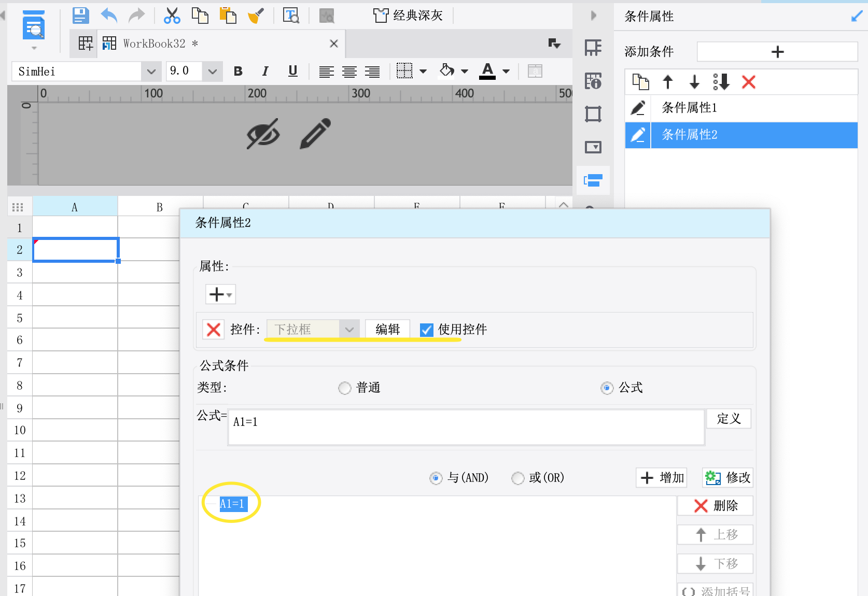
Task: Open the workbook tab list dropdown arrow
Action: pos(554,44)
